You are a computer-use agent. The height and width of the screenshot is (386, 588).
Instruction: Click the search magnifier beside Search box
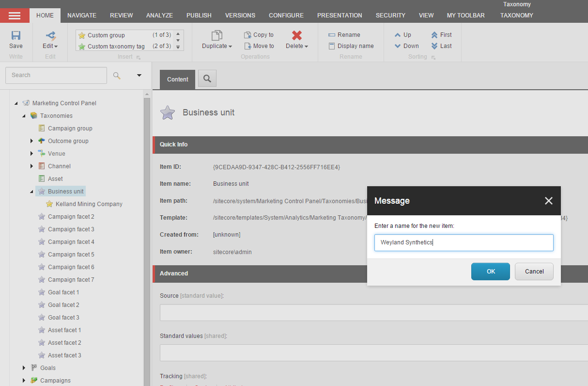point(117,75)
